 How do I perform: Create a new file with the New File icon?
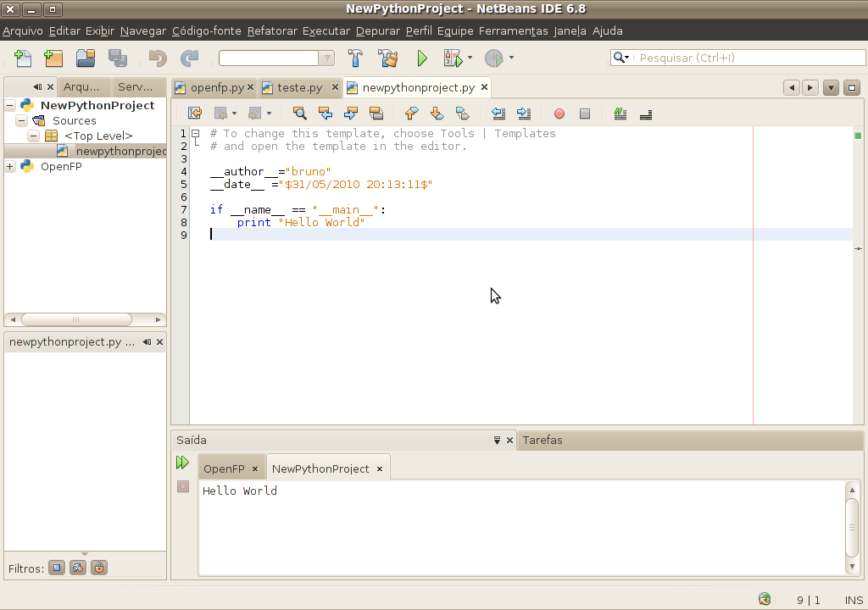coord(23,58)
